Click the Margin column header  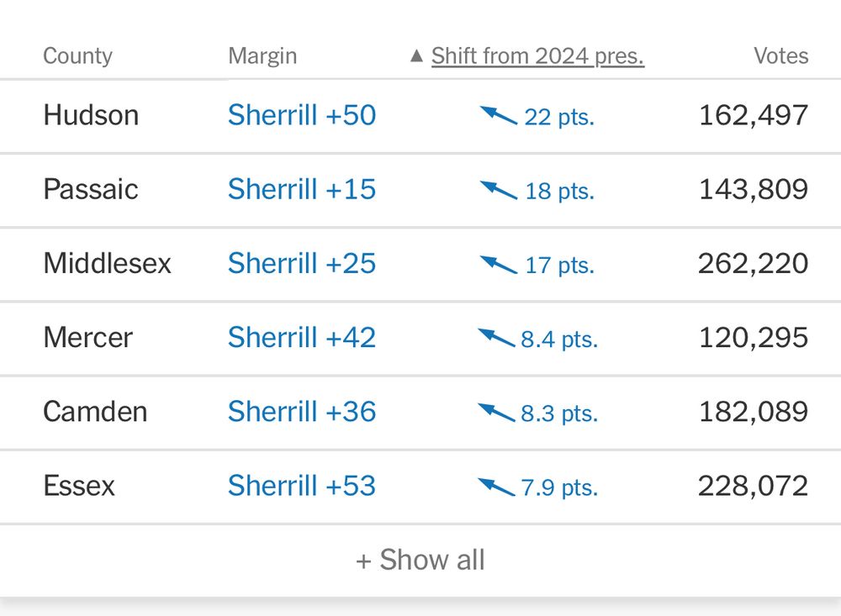[262, 56]
